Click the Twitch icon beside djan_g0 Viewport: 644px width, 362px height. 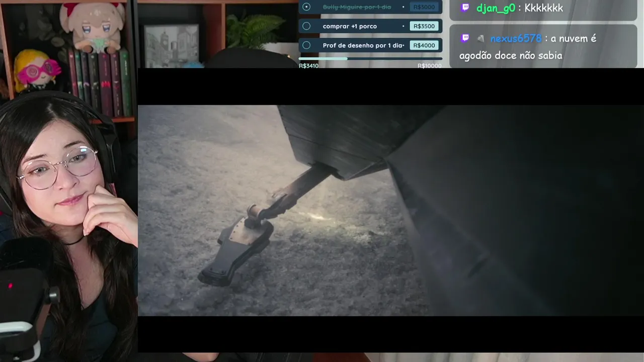coord(465,8)
